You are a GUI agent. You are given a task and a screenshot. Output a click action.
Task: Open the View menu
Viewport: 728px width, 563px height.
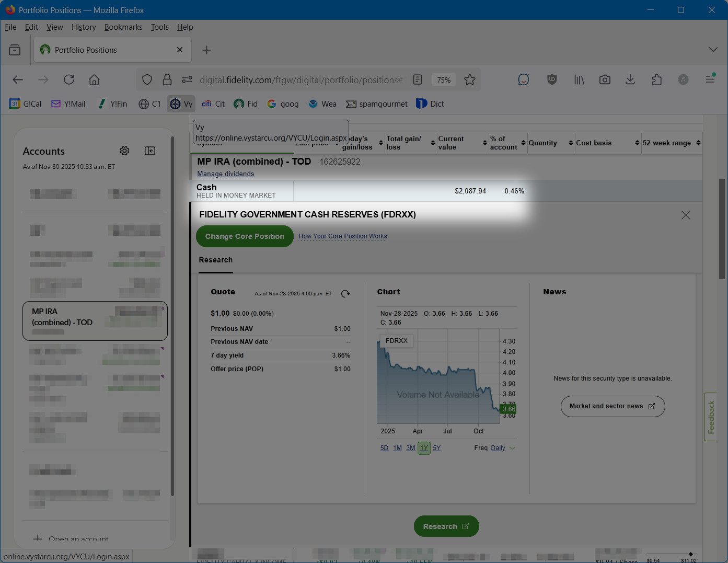point(54,27)
